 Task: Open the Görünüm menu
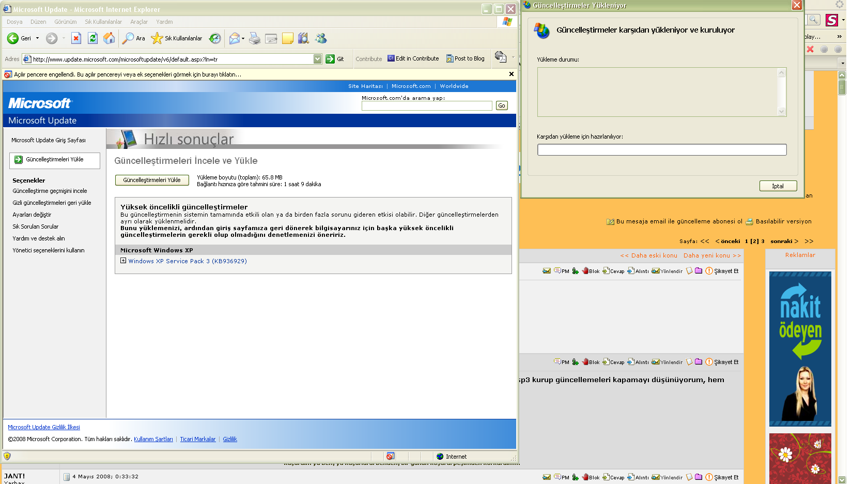[66, 22]
